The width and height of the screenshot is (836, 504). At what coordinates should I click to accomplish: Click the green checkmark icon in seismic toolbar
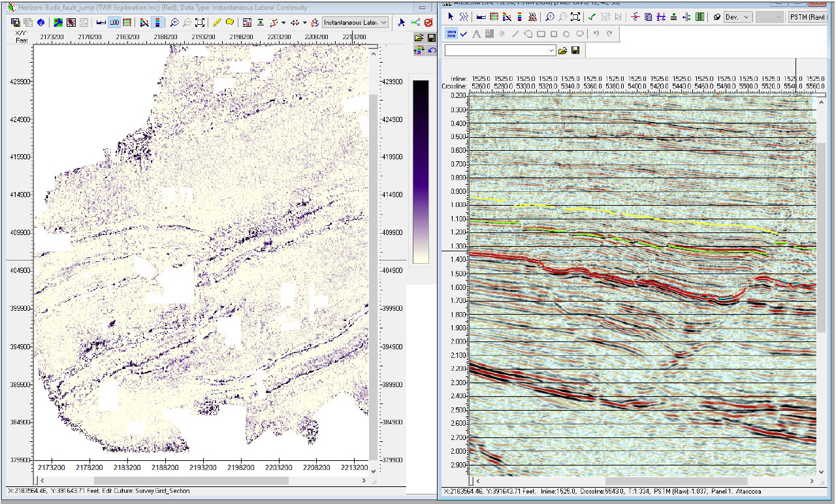pyautogui.click(x=590, y=17)
